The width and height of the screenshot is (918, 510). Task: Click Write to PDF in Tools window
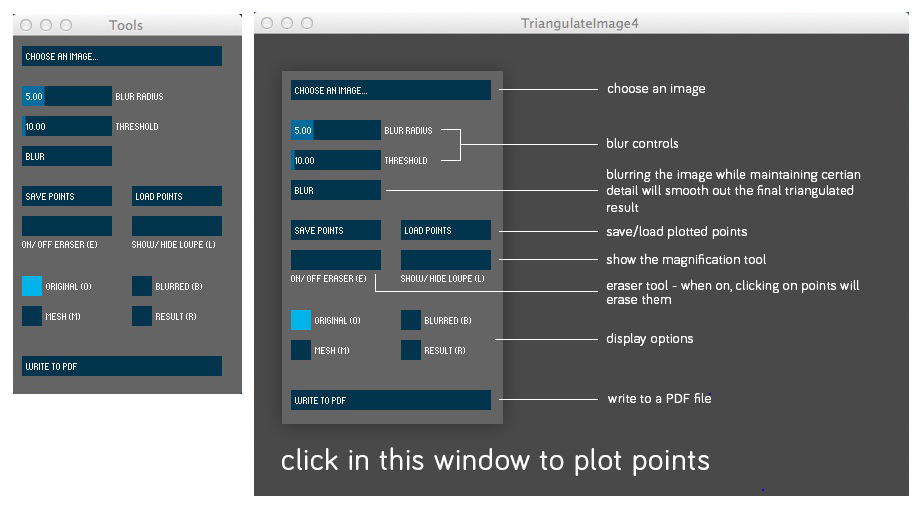[x=122, y=366]
